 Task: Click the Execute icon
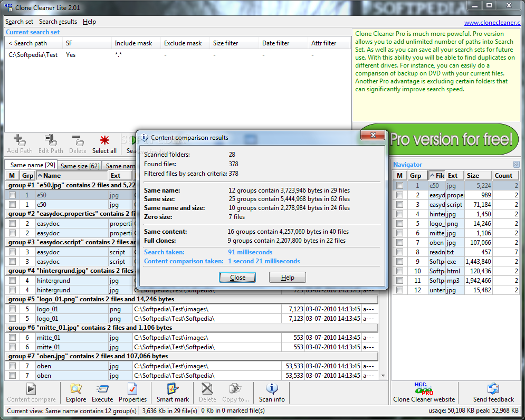click(x=102, y=389)
